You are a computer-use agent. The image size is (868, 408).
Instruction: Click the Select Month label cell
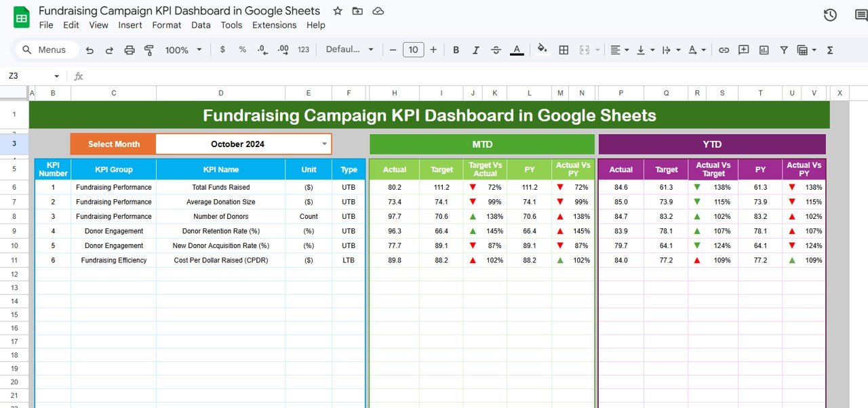pyautogui.click(x=113, y=144)
